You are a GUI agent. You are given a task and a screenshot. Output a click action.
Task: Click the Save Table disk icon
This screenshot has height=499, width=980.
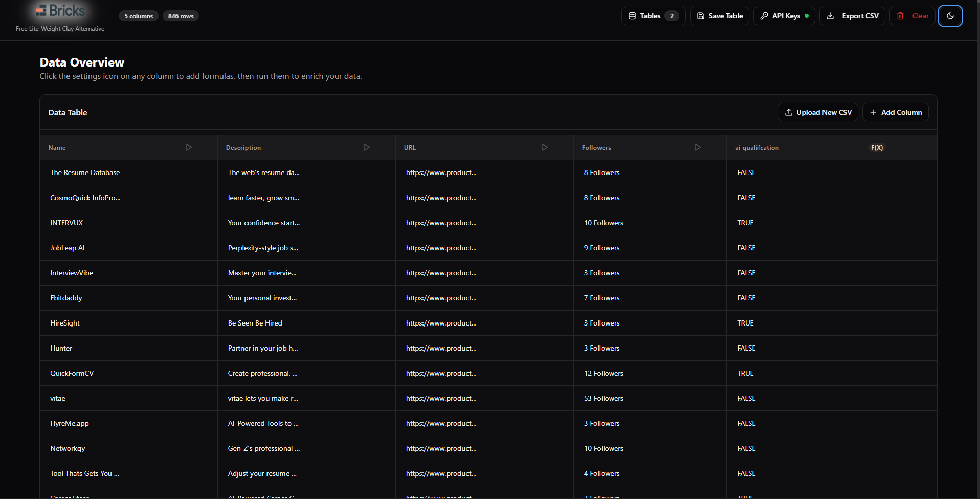coord(700,16)
